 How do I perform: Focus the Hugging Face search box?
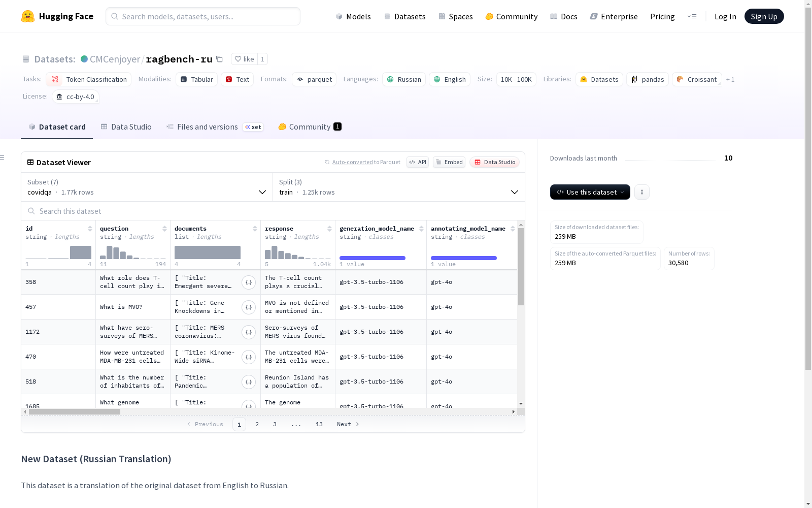(x=203, y=16)
